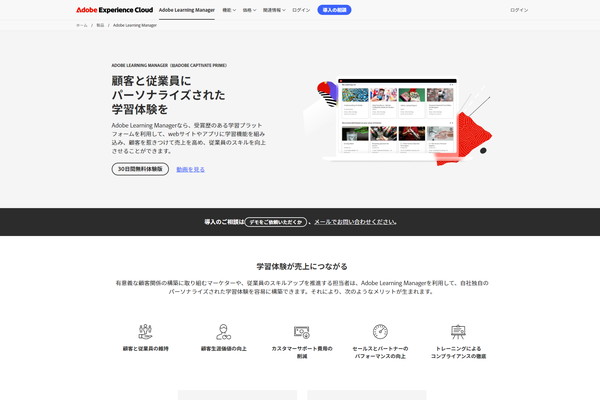The height and width of the screenshot is (400, 600).
Task: Click the speedometer performance icon
Action: coord(380,331)
